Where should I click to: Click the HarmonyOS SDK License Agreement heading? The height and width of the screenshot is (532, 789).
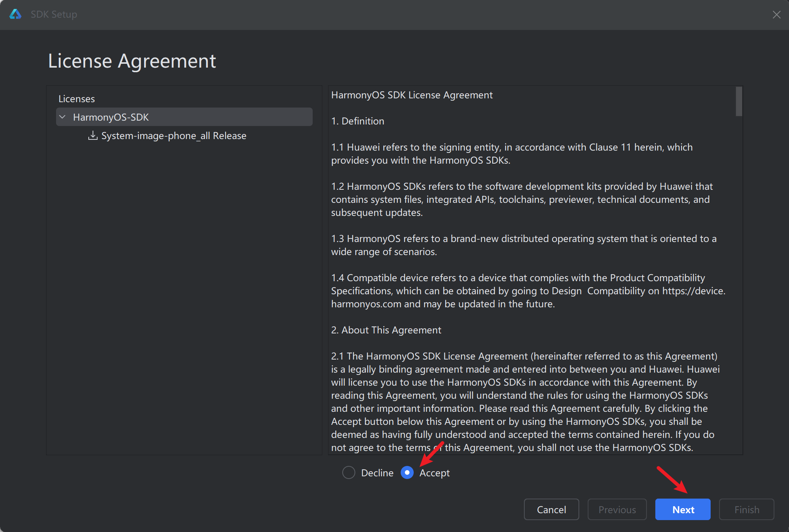point(412,95)
